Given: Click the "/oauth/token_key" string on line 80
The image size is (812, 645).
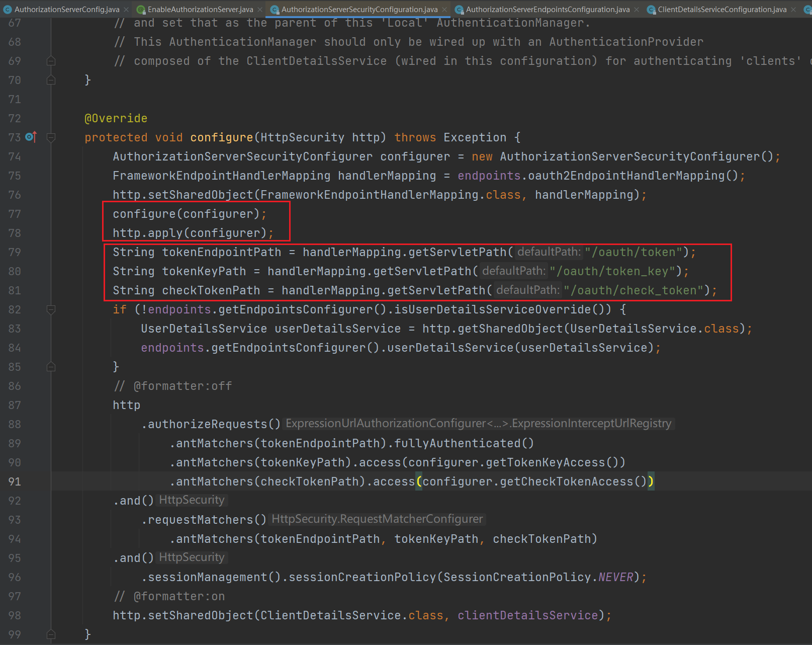Looking at the screenshot, I should click(612, 271).
